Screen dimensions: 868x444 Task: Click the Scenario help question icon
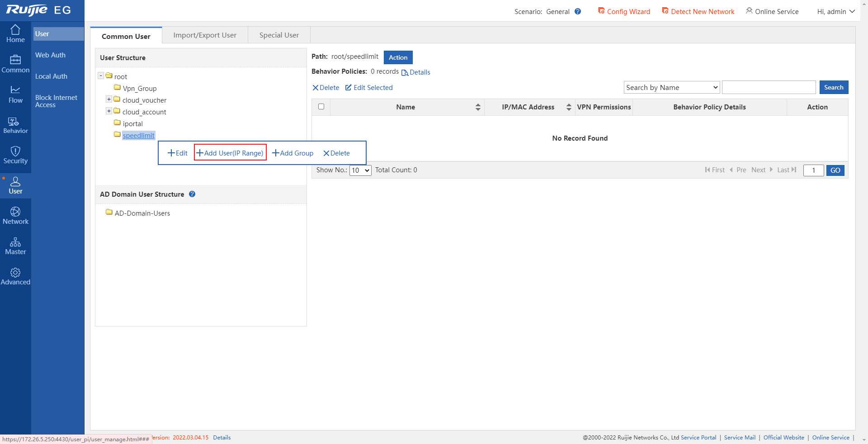coord(578,11)
